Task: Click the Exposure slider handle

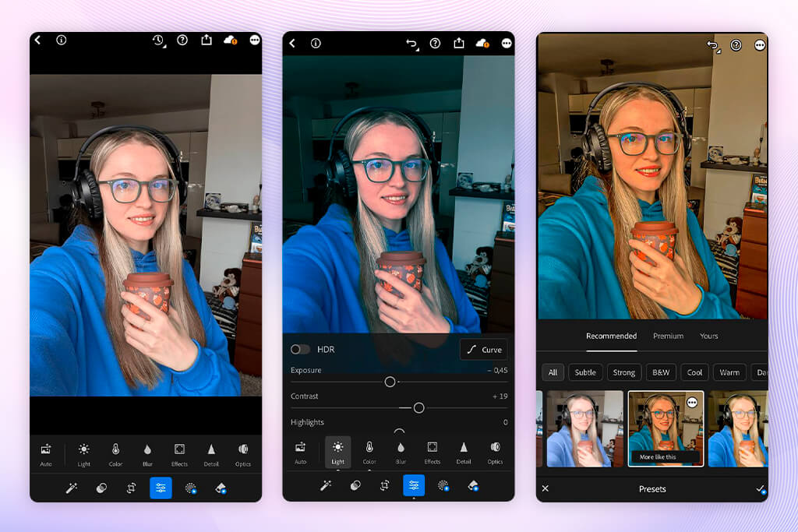Action: pos(390,382)
